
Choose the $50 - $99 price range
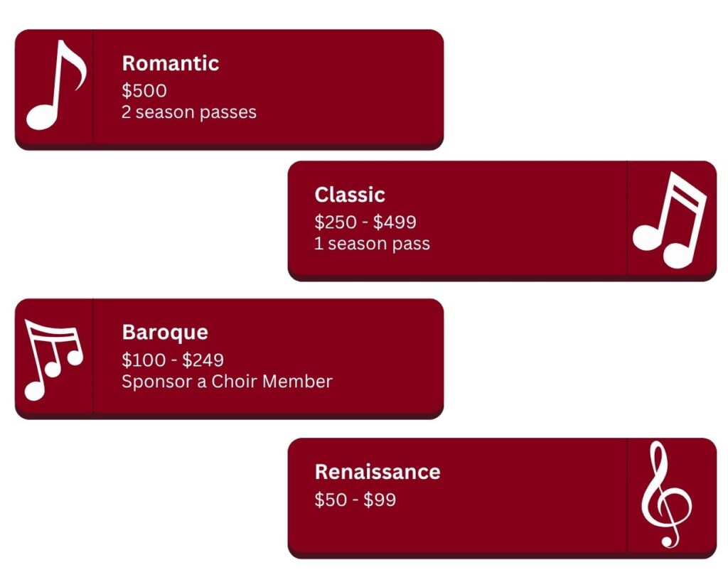coord(355,500)
